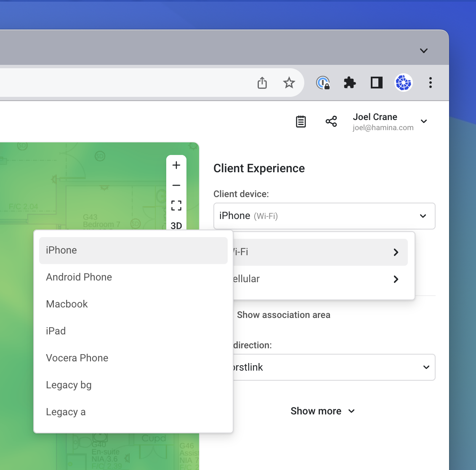Screen dimensions: 476x470
Task: Toggle the browser side panel icon
Action: click(376, 83)
